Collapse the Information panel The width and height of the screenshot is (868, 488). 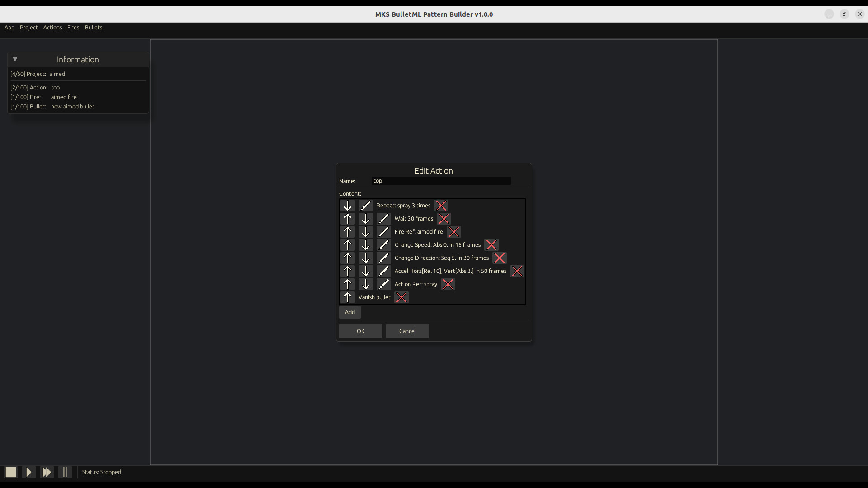(x=15, y=59)
